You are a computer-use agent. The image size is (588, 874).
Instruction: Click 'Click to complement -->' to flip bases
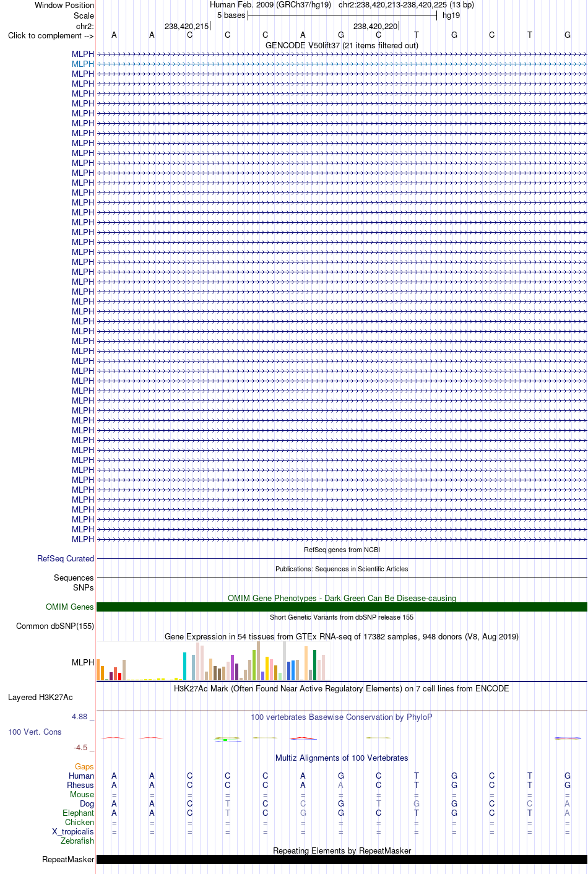pyautogui.click(x=51, y=36)
